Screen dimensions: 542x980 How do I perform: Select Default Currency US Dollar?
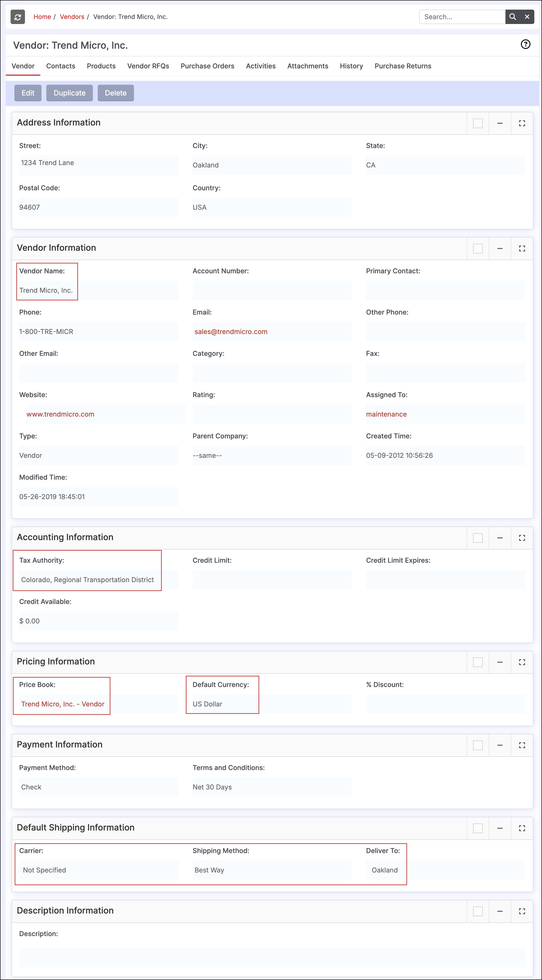point(207,704)
